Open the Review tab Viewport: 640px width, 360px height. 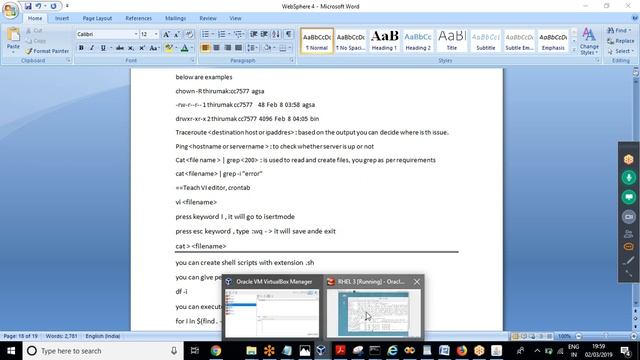point(208,18)
